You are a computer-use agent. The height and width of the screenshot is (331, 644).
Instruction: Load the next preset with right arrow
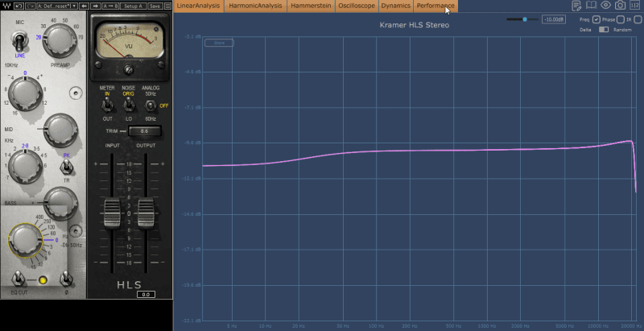coord(95,6)
